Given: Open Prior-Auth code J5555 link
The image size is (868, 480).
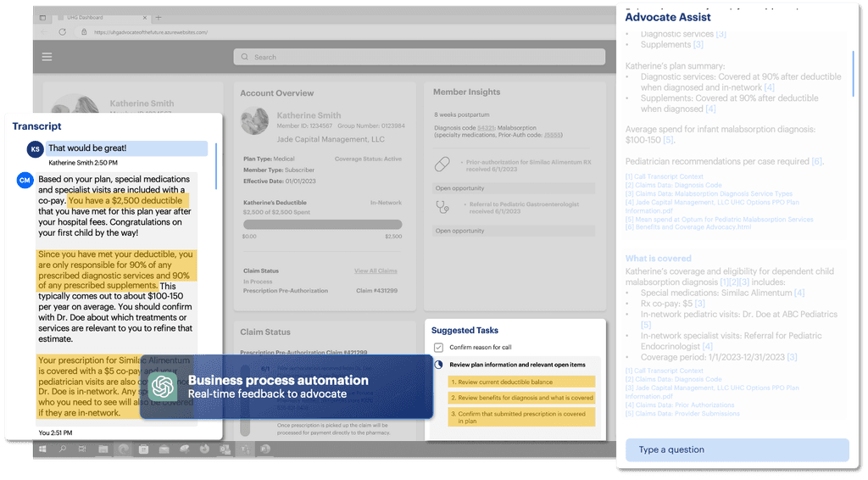Looking at the screenshot, I should point(552,135).
